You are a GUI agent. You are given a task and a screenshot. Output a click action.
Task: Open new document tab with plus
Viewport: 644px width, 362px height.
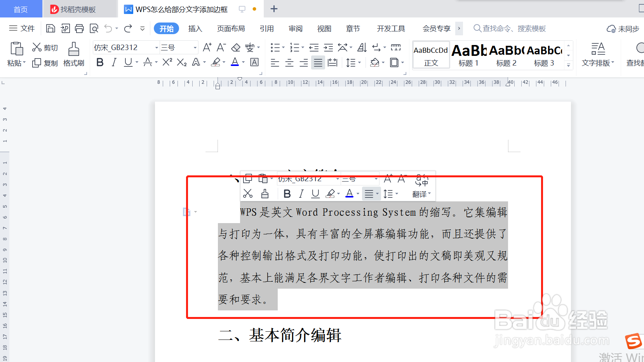(x=274, y=9)
